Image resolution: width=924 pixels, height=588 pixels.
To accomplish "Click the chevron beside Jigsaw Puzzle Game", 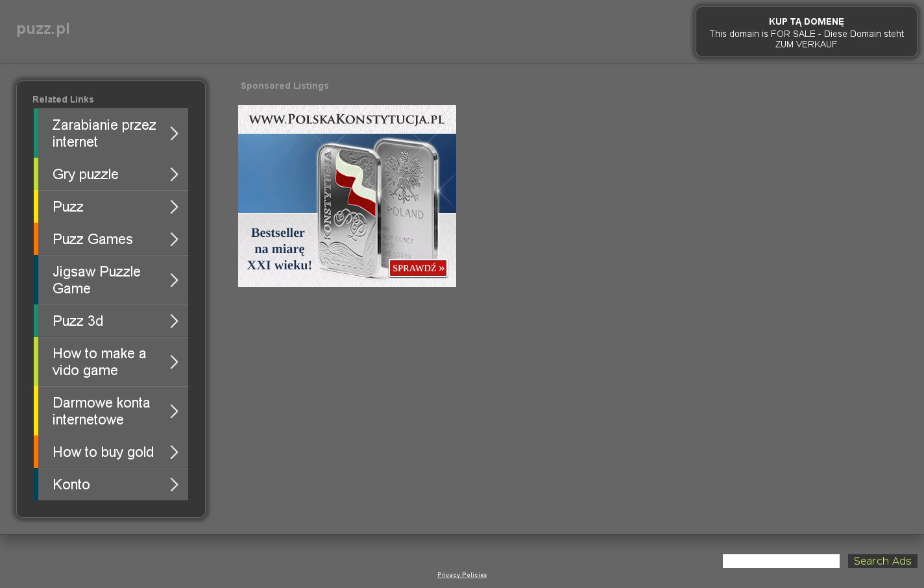I will (174, 280).
